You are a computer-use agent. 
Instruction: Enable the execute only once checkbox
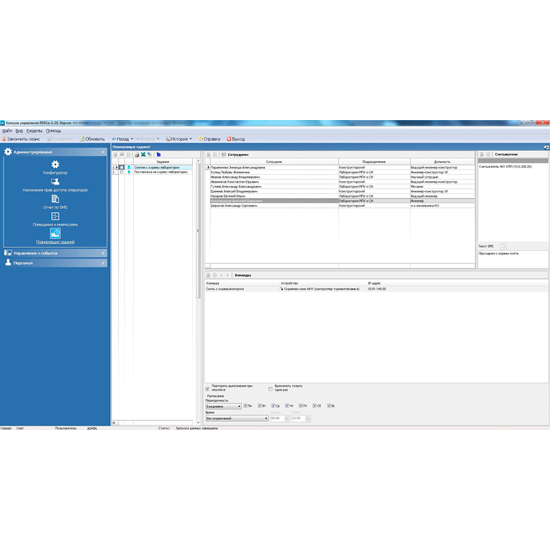click(x=270, y=389)
